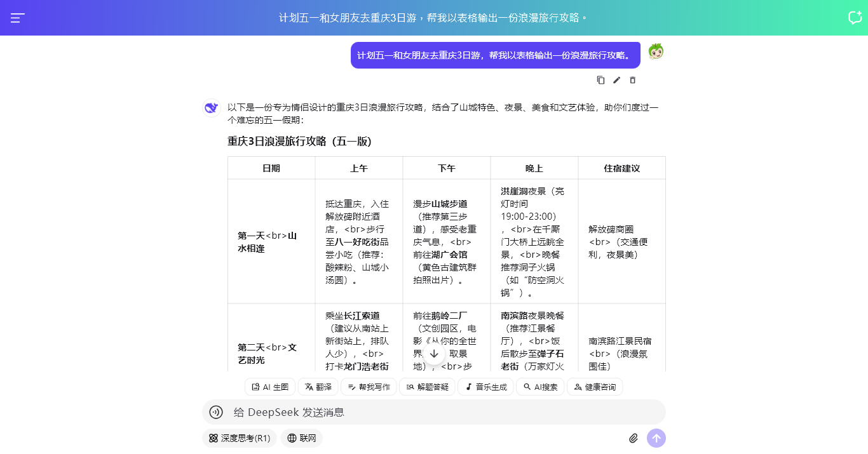The width and height of the screenshot is (868, 454).
Task: Open the 翻译 translation quick action
Action: click(318, 387)
